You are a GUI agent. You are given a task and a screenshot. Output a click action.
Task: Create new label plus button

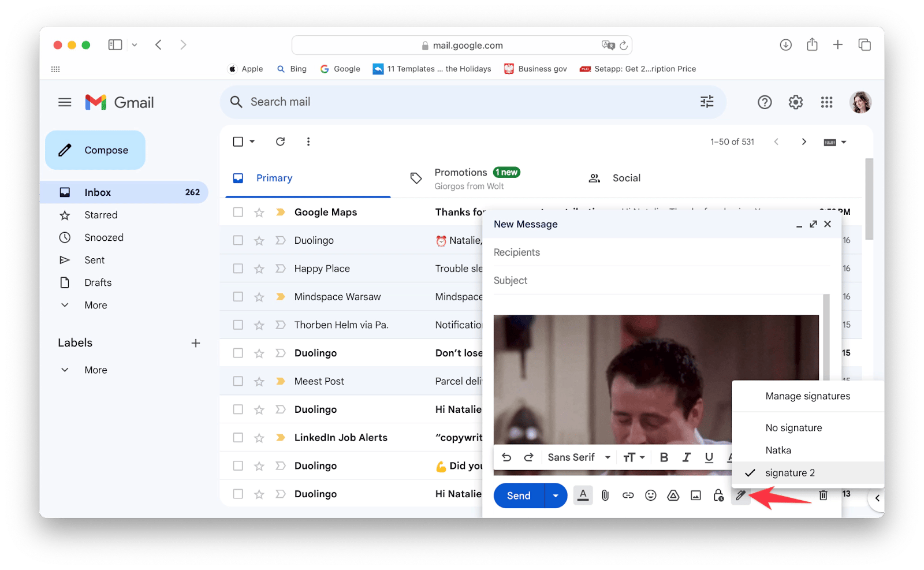point(196,343)
